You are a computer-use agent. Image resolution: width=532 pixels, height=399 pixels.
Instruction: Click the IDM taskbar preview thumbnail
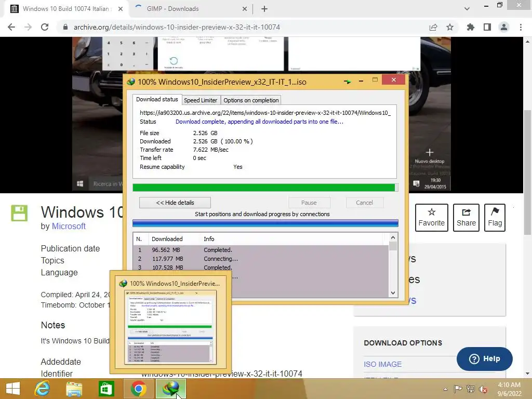pyautogui.click(x=170, y=327)
